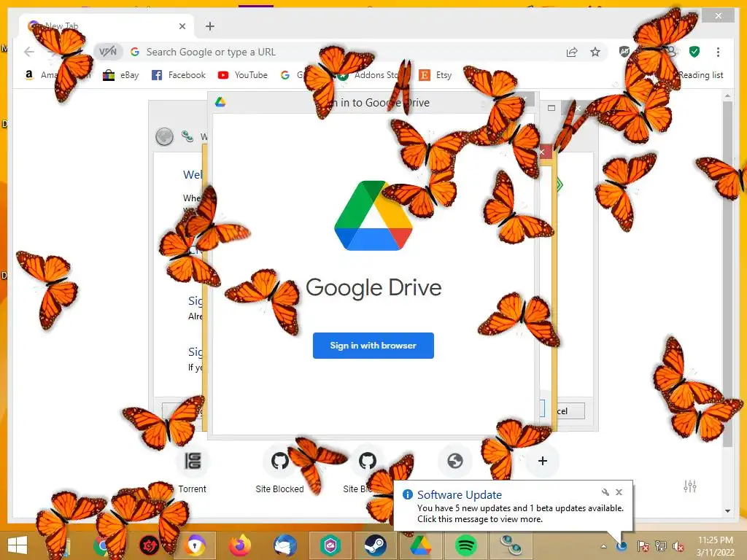Open Firefox from the taskbar
The width and height of the screenshot is (747, 560).
click(240, 545)
